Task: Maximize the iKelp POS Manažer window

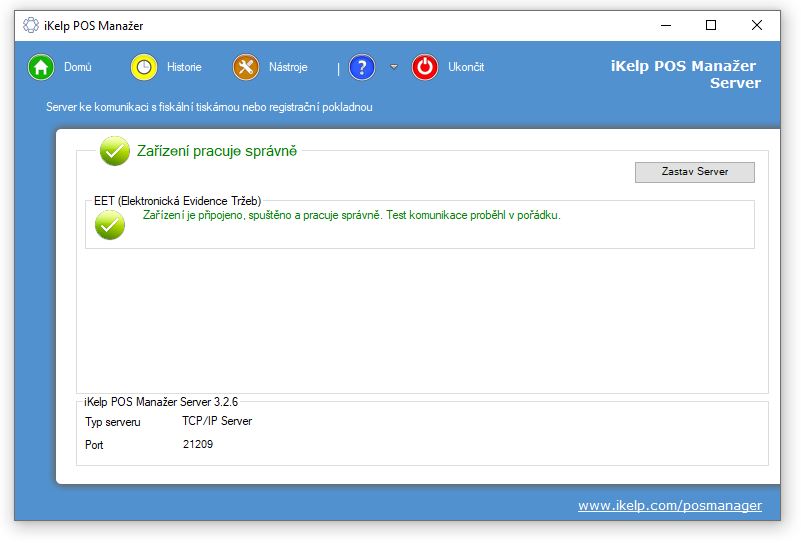Action: pos(711,25)
